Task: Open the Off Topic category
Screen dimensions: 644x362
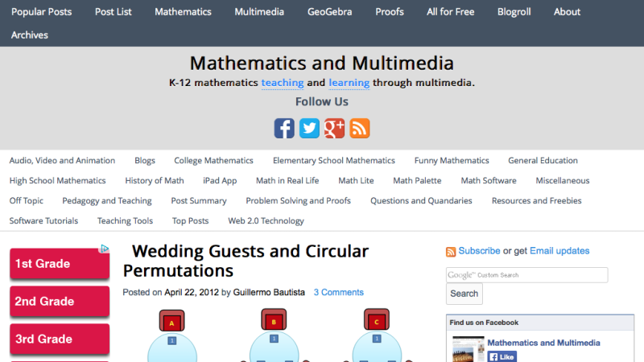Action: (27, 200)
